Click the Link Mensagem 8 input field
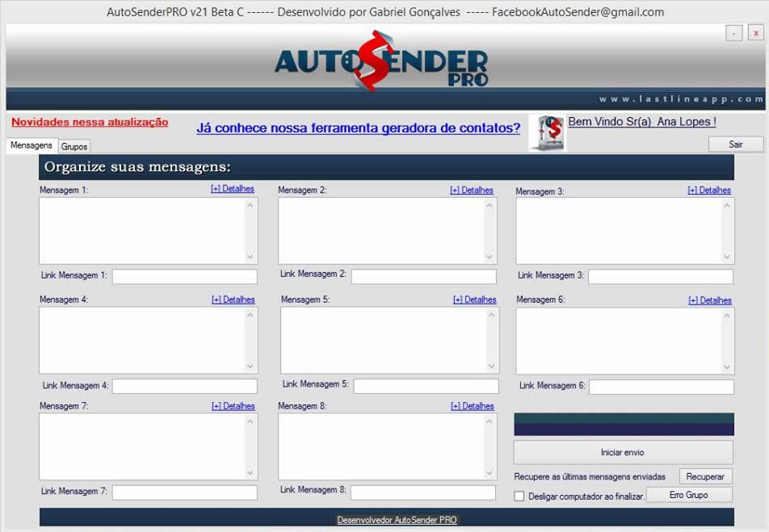Image resolution: width=769 pixels, height=532 pixels. 423,492
